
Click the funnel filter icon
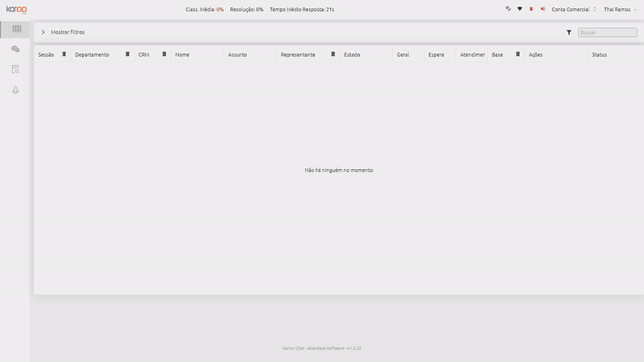[x=569, y=32]
